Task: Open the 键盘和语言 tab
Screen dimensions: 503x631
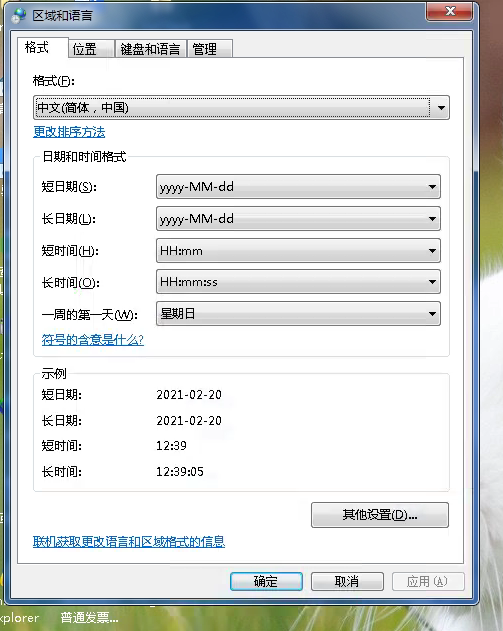Action: tap(150, 49)
